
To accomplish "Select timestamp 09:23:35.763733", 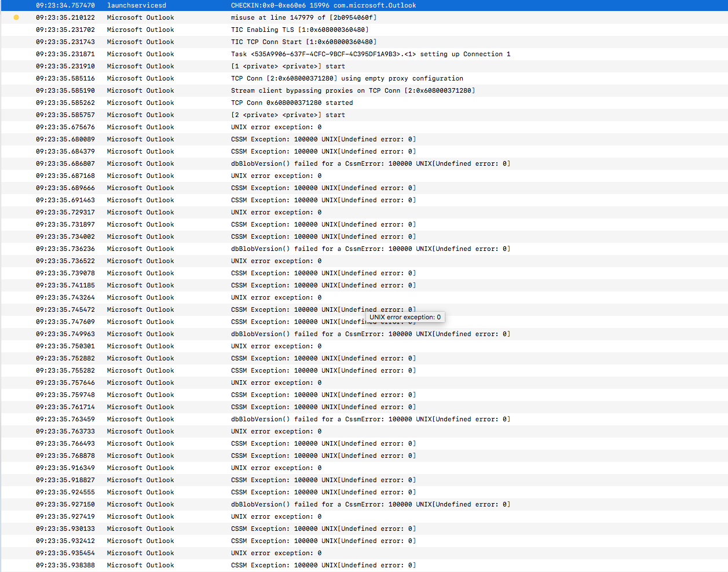I will 65,431.
